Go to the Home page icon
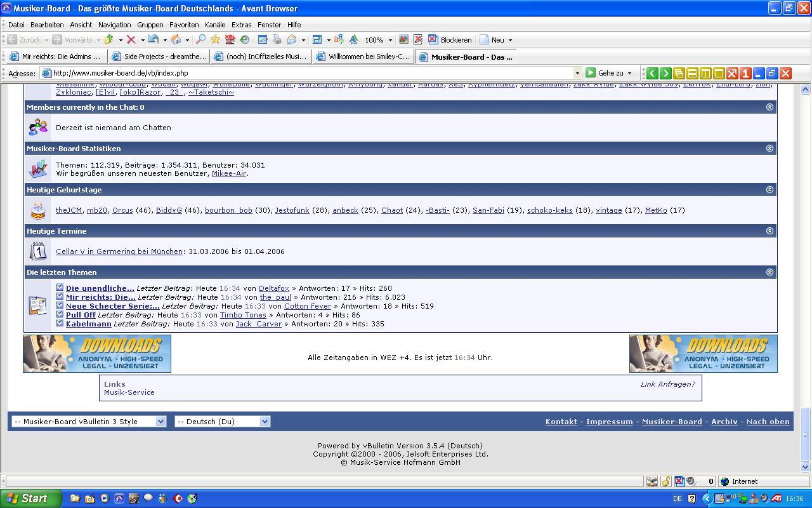The width and height of the screenshot is (812, 508). pos(176,39)
